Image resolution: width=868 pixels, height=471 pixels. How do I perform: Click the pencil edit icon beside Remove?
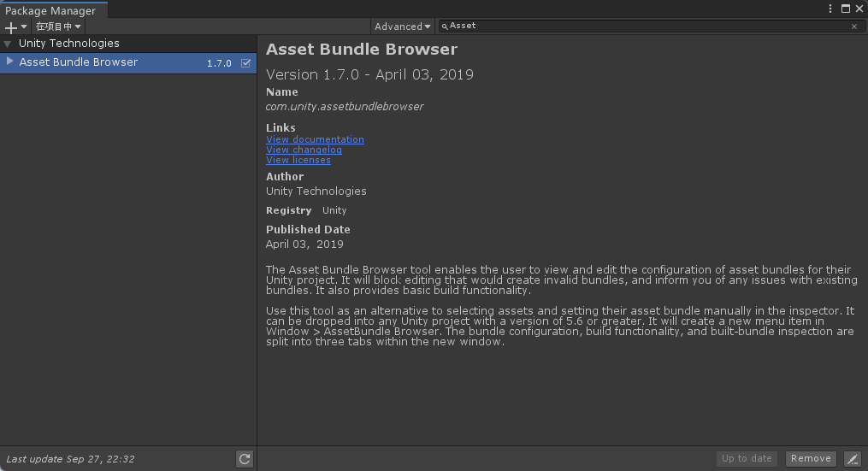pyautogui.click(x=852, y=459)
